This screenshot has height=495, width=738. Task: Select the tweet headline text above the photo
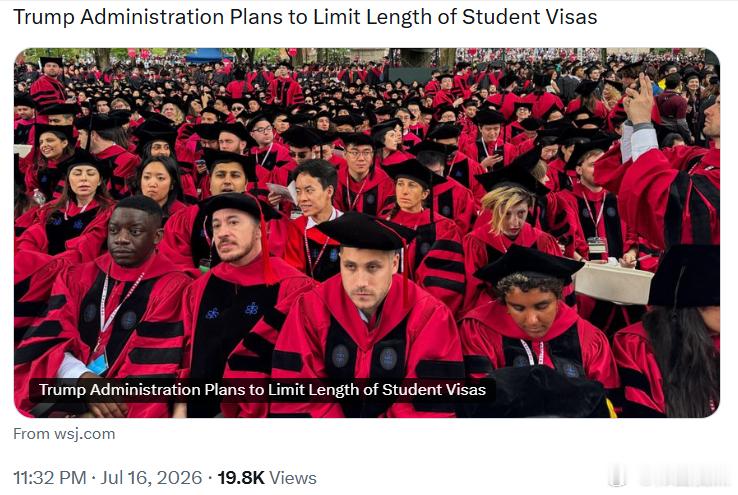tap(305, 17)
